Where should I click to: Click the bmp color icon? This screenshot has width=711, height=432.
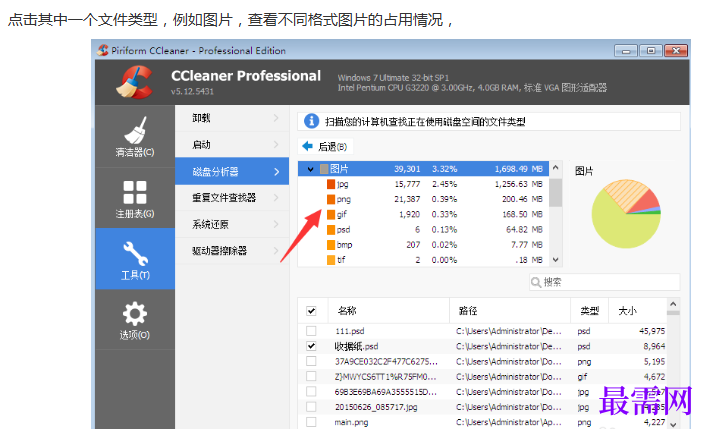click(331, 245)
